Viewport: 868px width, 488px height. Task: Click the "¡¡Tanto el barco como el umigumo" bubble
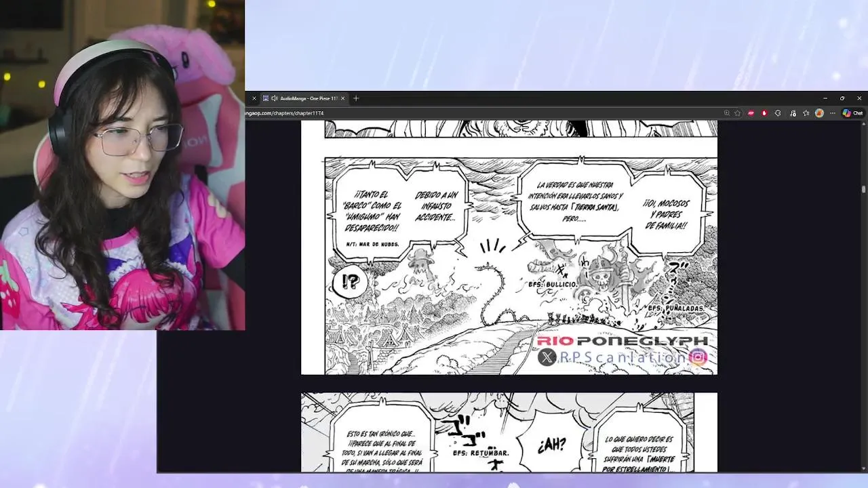[370, 211]
